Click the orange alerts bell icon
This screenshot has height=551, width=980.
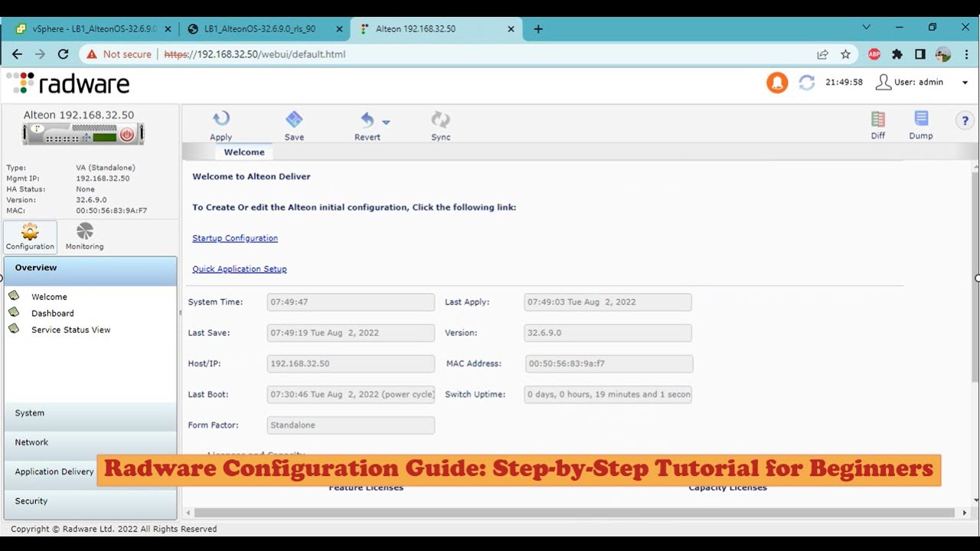pos(777,83)
